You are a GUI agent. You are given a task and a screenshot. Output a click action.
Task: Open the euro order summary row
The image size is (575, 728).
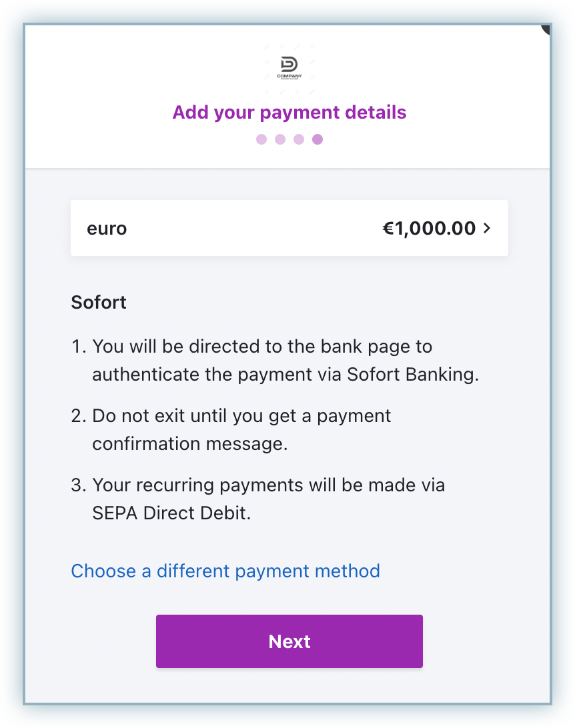290,229
